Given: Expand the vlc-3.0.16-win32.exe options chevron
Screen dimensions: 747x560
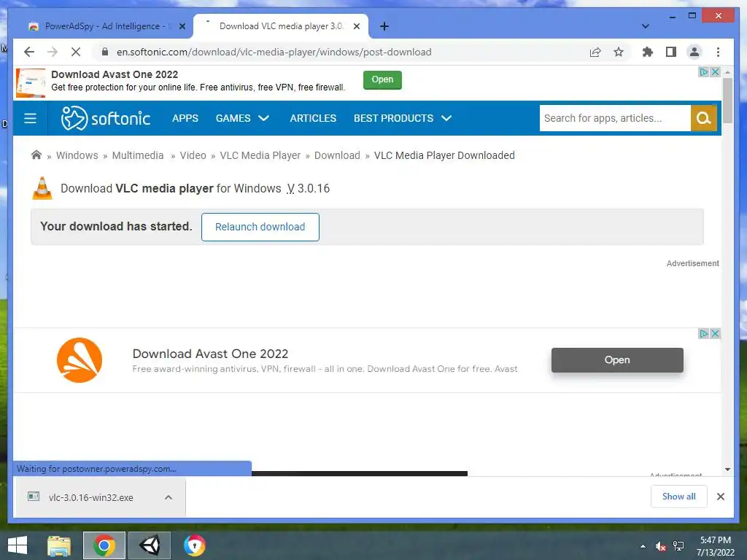Looking at the screenshot, I should click(169, 497).
